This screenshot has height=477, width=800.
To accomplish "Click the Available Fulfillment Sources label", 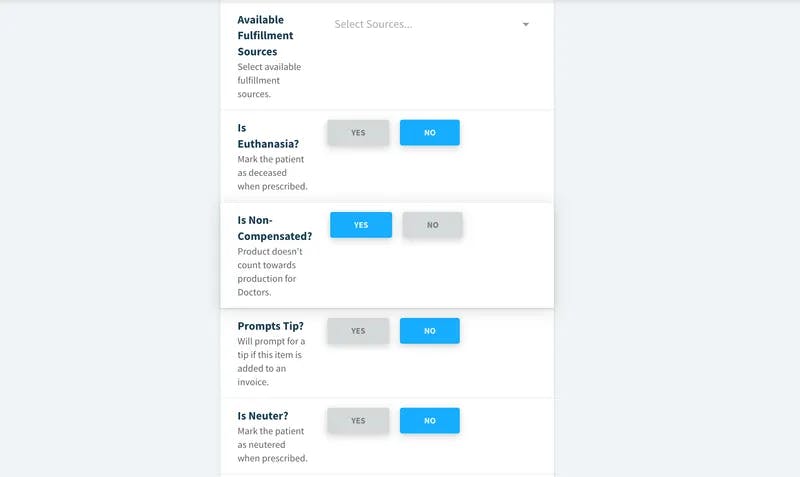I will 265,36.
